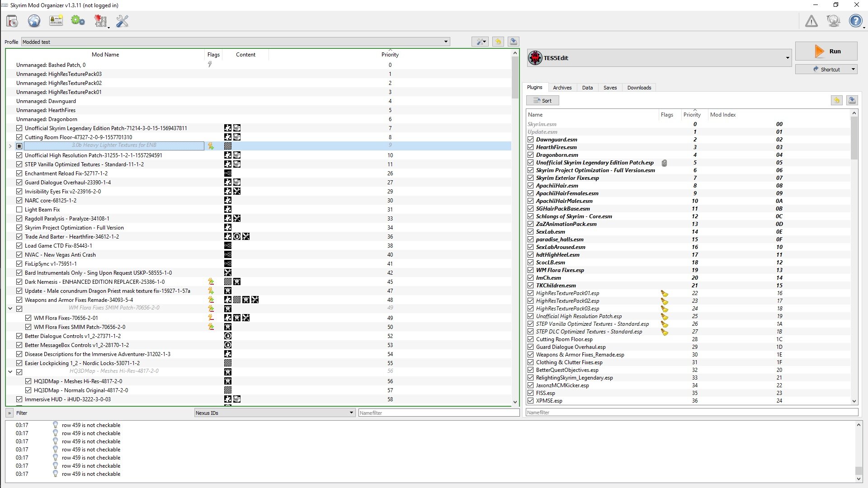Screen dimensions: 868x488
Task: Open the Profile dropdown Modded test
Action: pos(235,42)
